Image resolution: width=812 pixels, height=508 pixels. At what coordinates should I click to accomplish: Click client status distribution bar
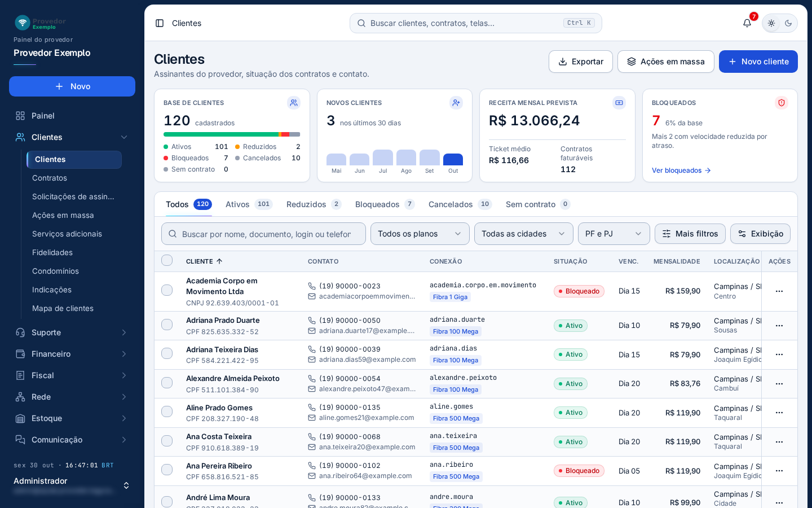232,134
